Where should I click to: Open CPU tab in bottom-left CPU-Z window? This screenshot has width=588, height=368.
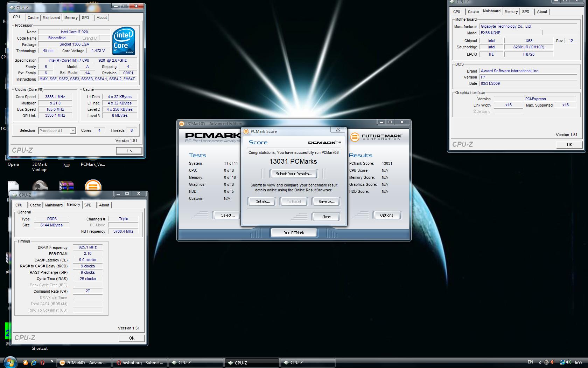(x=19, y=205)
